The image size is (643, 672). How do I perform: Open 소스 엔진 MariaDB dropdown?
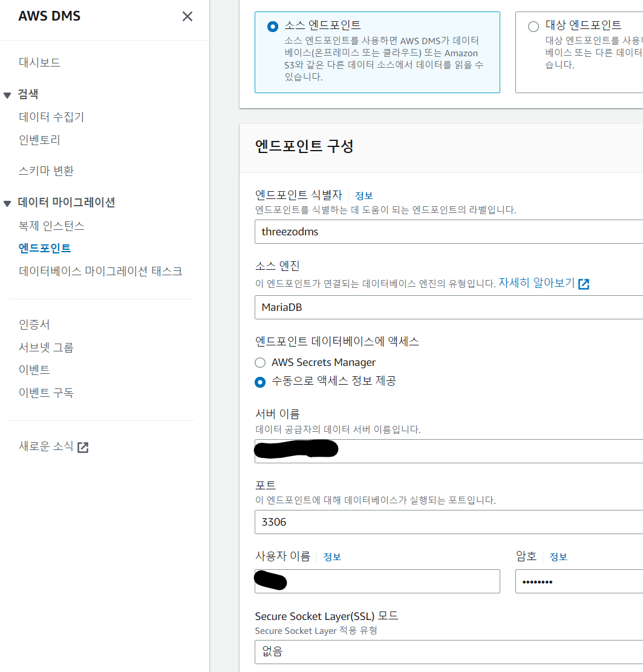449,307
